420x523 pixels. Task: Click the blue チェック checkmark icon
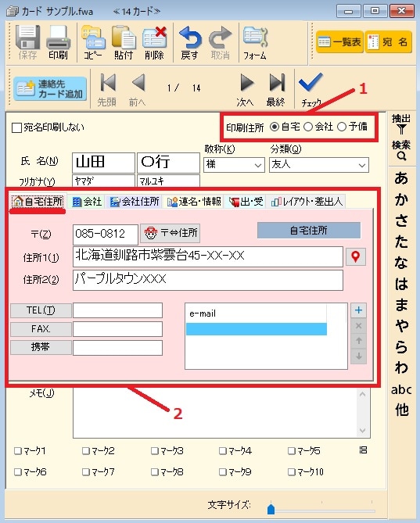pos(311,82)
